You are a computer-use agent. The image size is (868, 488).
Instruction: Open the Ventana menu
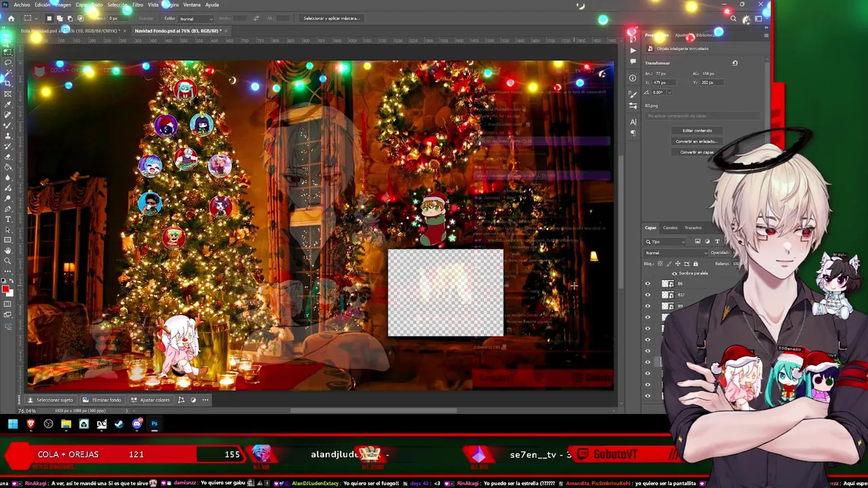pos(192,5)
